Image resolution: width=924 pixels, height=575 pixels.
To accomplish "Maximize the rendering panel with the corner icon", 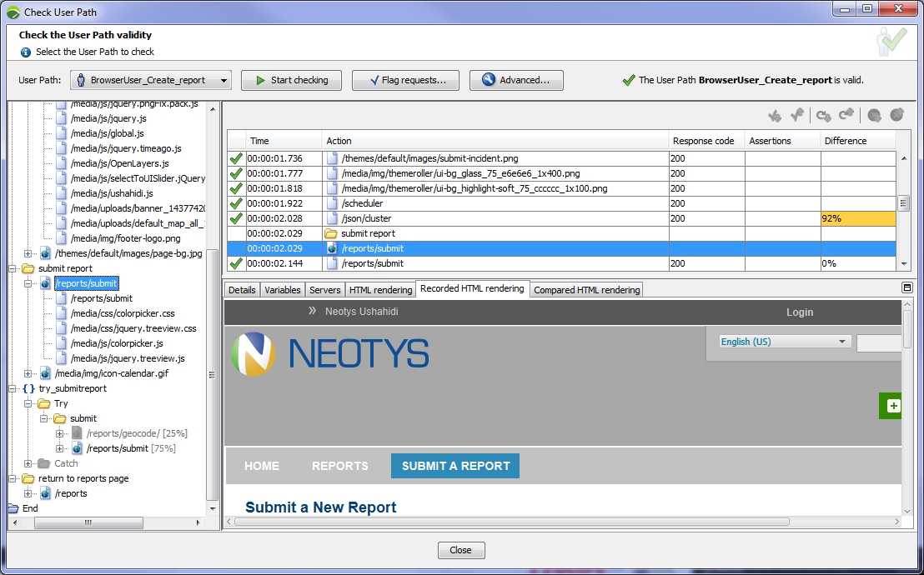I will point(907,287).
